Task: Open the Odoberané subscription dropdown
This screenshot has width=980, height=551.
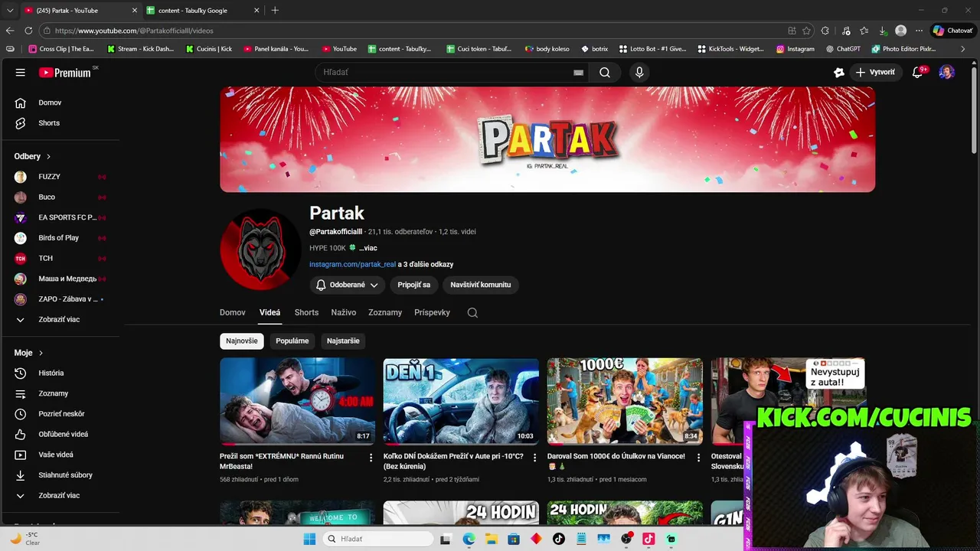Action: click(x=347, y=285)
